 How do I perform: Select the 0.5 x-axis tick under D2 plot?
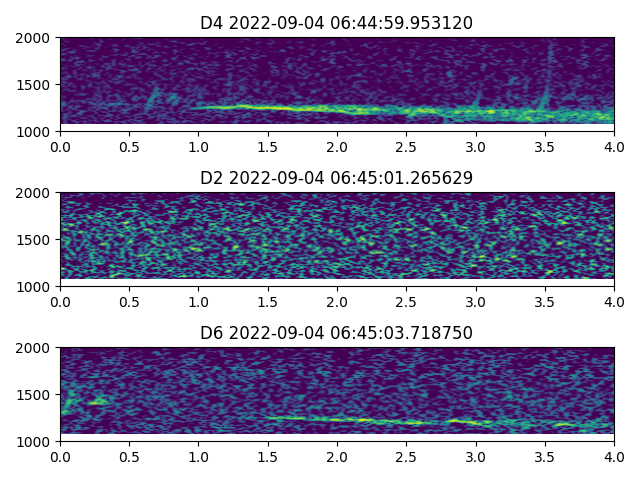tap(129, 301)
